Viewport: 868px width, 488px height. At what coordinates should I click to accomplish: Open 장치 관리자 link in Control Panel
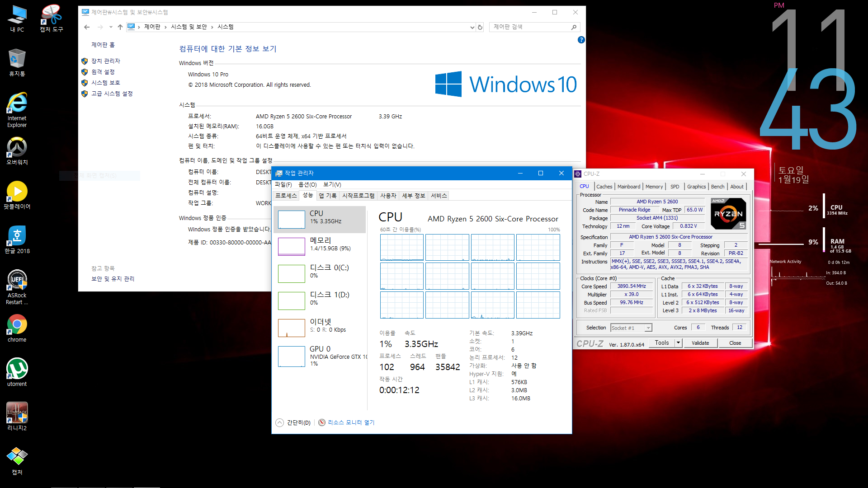[x=106, y=61]
